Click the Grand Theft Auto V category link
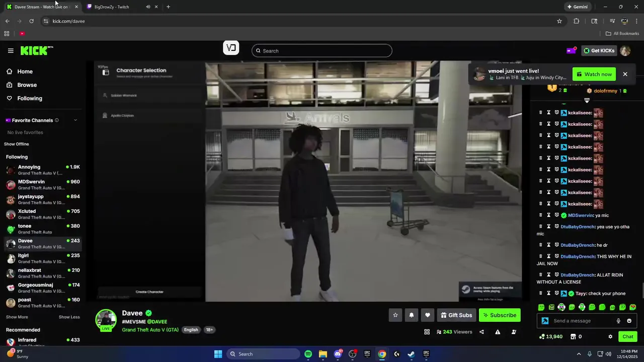 [x=150, y=330]
